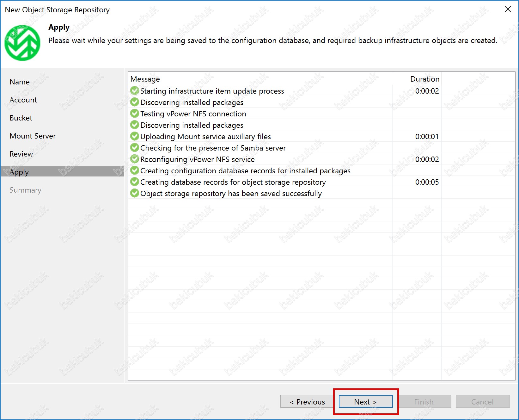Image resolution: width=519 pixels, height=420 pixels.
Task: Click the green check for Reconfiguring vPower NFS service
Action: pyautogui.click(x=135, y=159)
